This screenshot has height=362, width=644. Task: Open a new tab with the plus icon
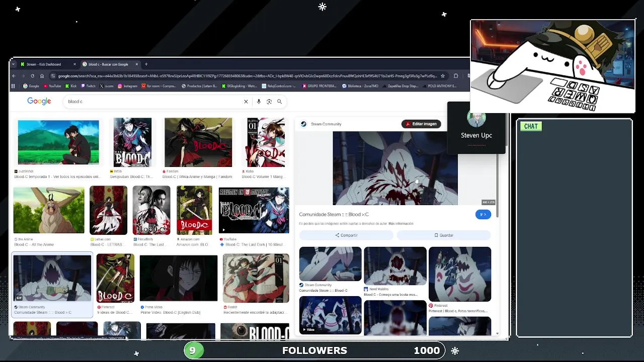pos(146,64)
